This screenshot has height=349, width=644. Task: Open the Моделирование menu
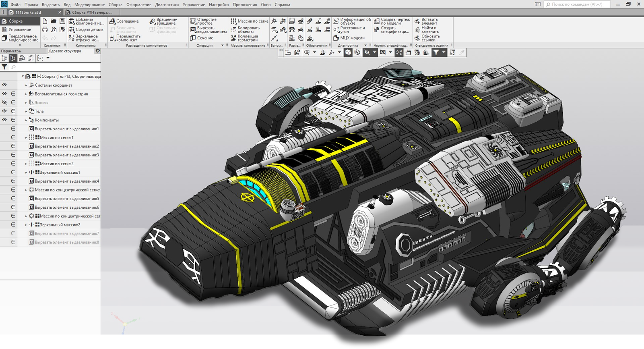(x=89, y=4)
